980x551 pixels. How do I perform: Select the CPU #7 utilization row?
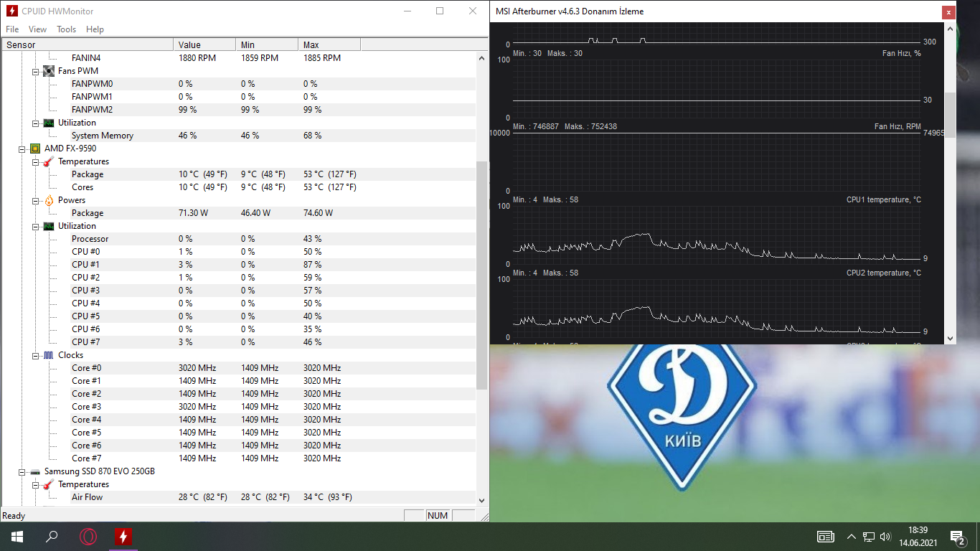pos(238,342)
